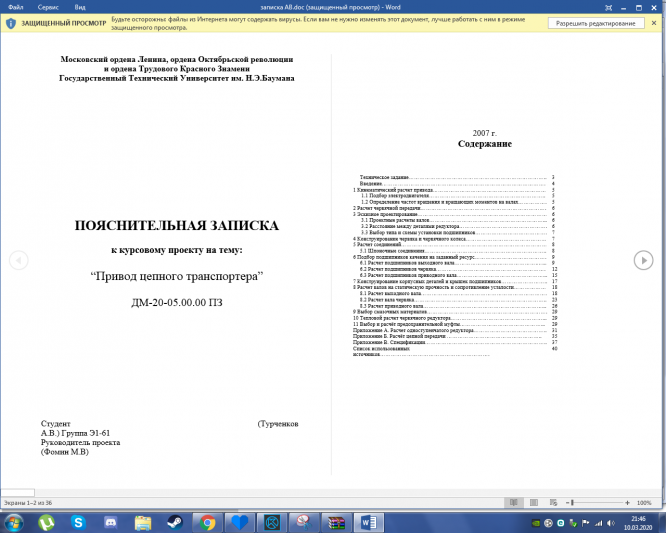Open zoom dialog via 100% label

(644, 502)
